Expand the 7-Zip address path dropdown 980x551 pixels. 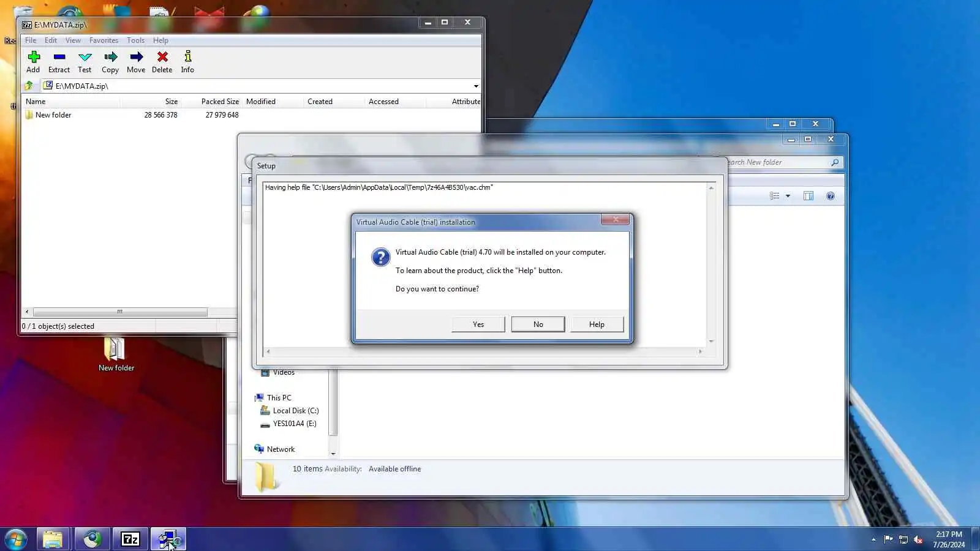click(x=476, y=86)
